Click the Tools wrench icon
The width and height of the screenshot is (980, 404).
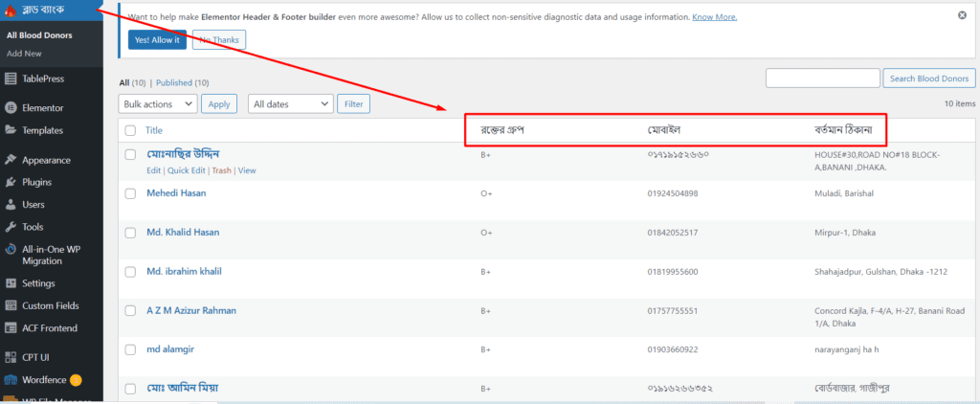(x=11, y=227)
